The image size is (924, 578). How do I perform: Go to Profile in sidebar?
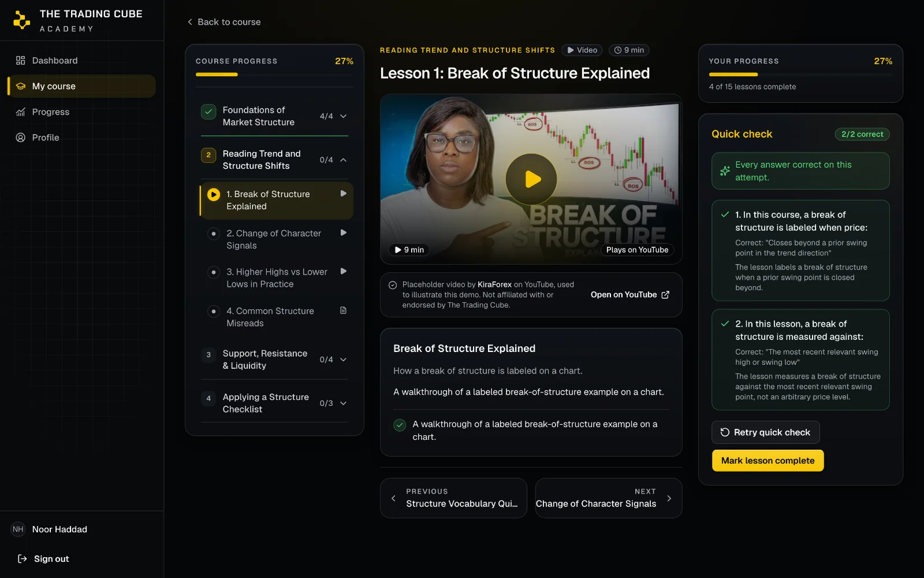pyautogui.click(x=81, y=138)
